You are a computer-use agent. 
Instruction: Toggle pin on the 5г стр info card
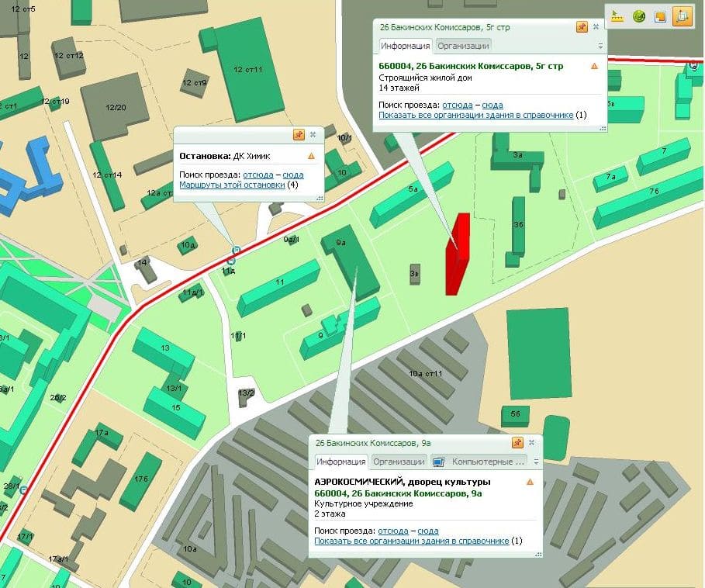tap(582, 27)
